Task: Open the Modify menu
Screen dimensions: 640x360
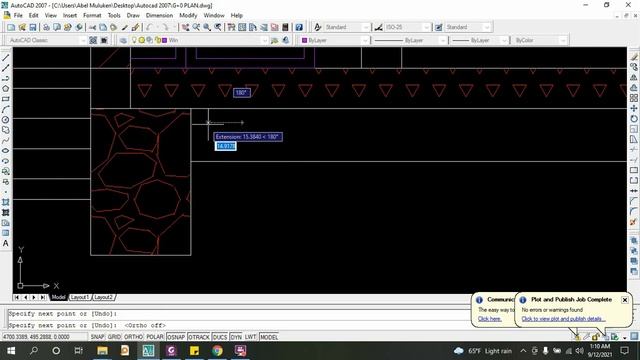Action: [188, 15]
